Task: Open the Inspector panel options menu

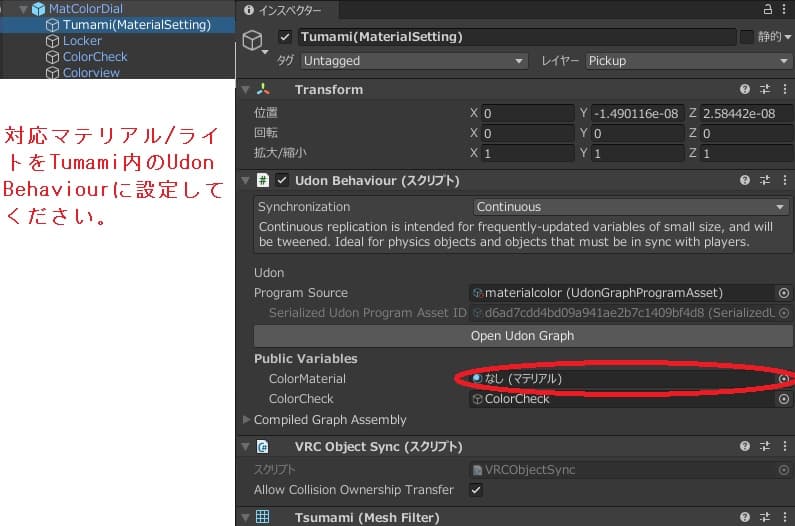Action: coord(785,9)
